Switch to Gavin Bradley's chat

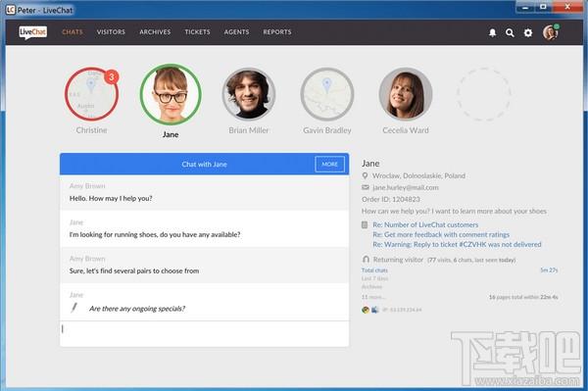tap(327, 94)
